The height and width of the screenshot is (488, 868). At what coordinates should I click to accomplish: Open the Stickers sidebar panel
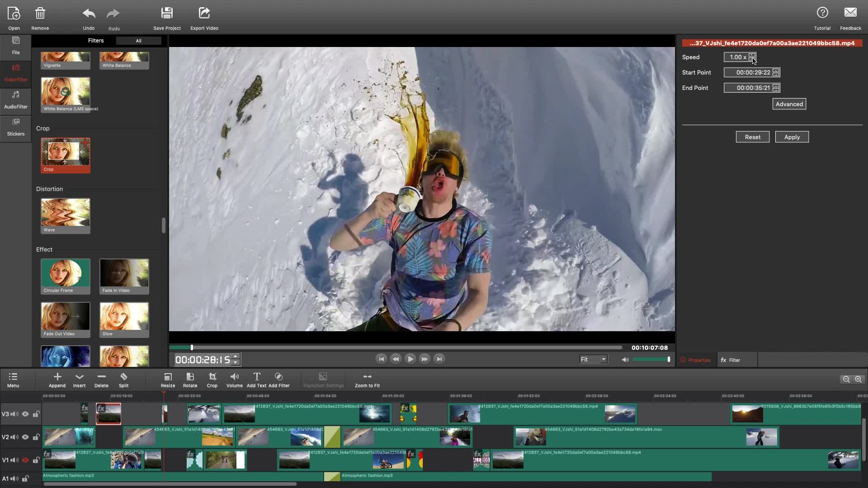click(16, 127)
